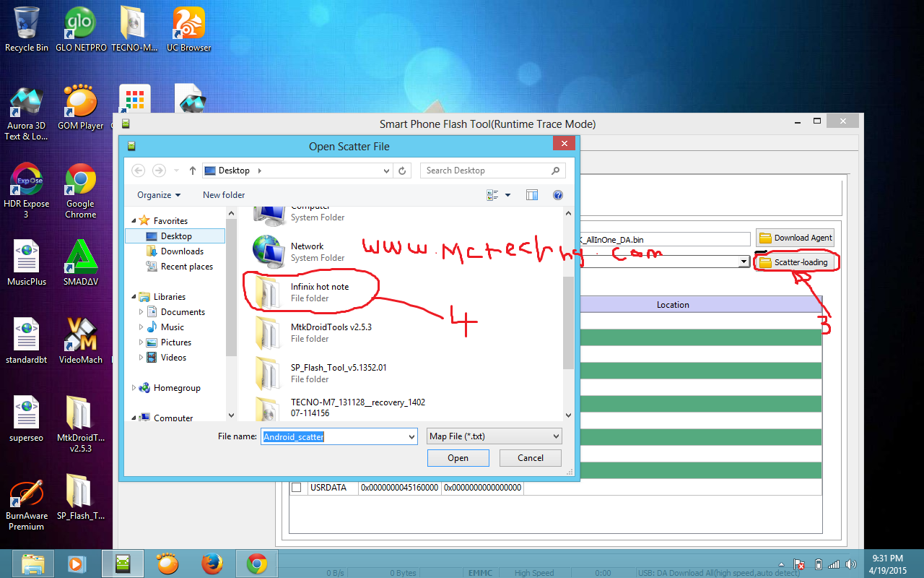924x578 pixels.
Task: Toggle the preview pane icon in dialog
Action: (532, 195)
